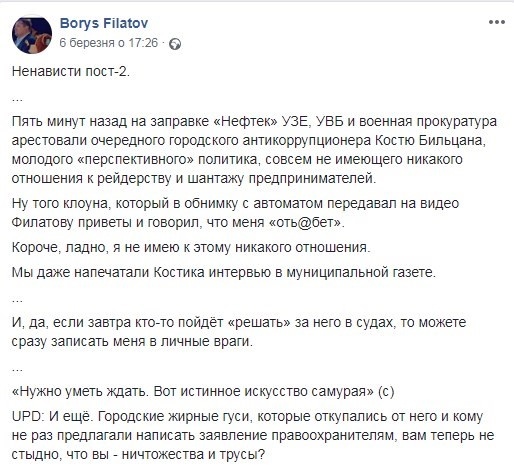Click the first ellipsis line under the heading
This screenshot has width=514, height=471.
pos(17,99)
